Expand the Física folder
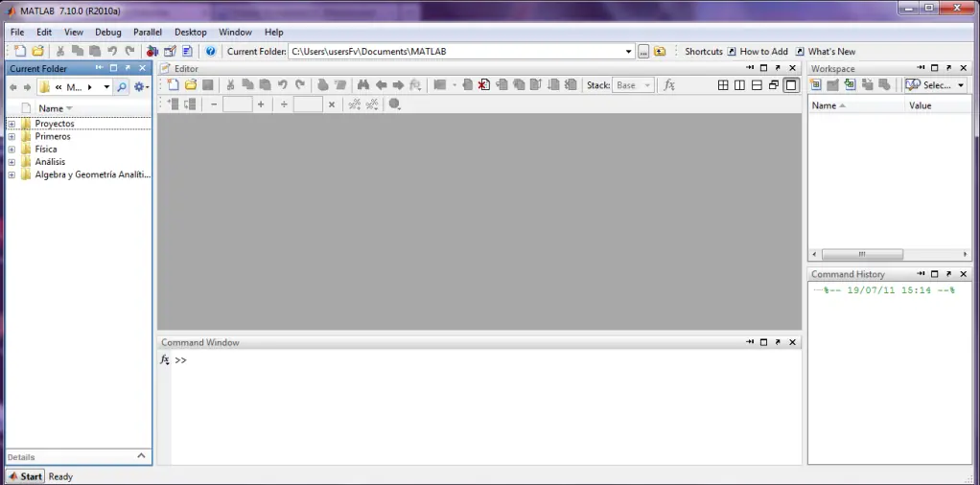Screen dimensions: 980x485 click(x=12, y=150)
